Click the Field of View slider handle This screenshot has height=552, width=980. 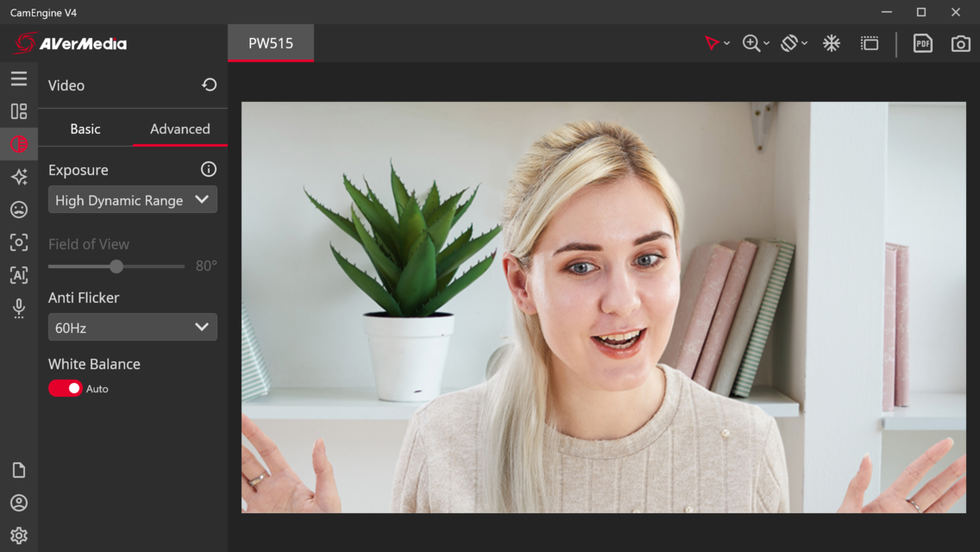pos(116,267)
